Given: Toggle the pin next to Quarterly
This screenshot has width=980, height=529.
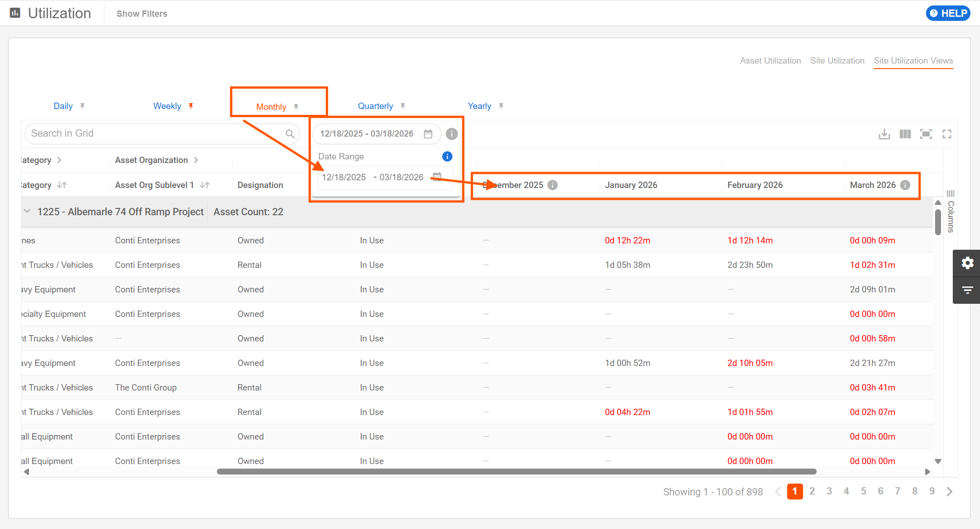Looking at the screenshot, I should (x=402, y=106).
